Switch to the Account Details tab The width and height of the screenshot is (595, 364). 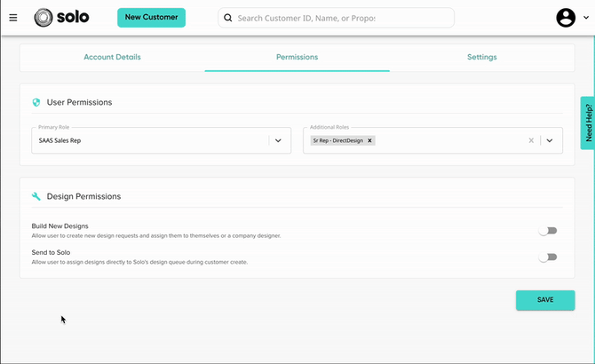[112, 57]
